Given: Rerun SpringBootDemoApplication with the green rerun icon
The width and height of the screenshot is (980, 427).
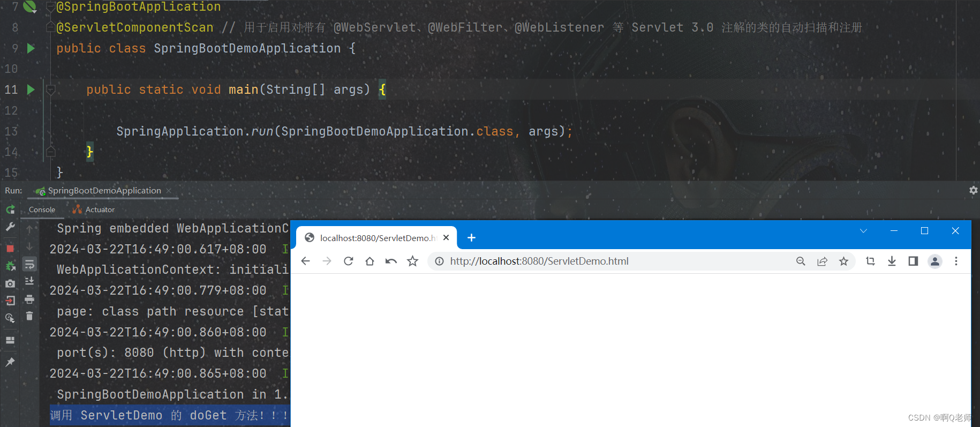Looking at the screenshot, I should coord(10,209).
